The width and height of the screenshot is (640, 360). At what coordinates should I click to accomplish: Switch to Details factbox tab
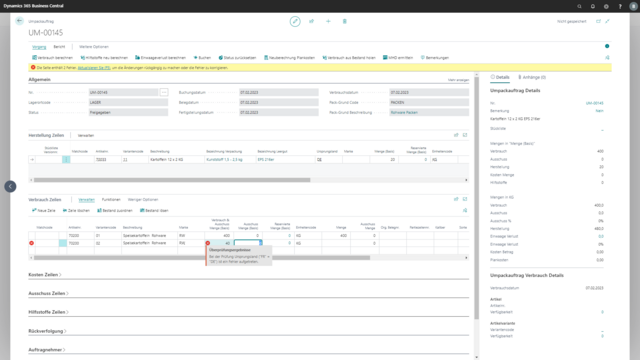[500, 77]
